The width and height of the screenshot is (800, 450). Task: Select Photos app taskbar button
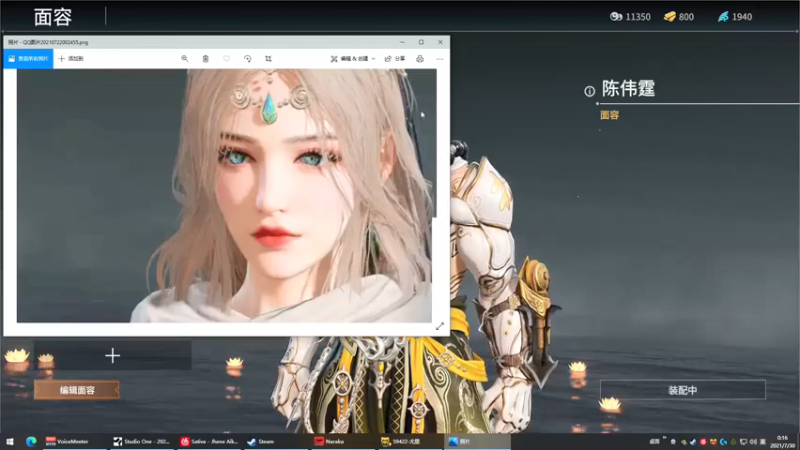[x=478, y=441]
